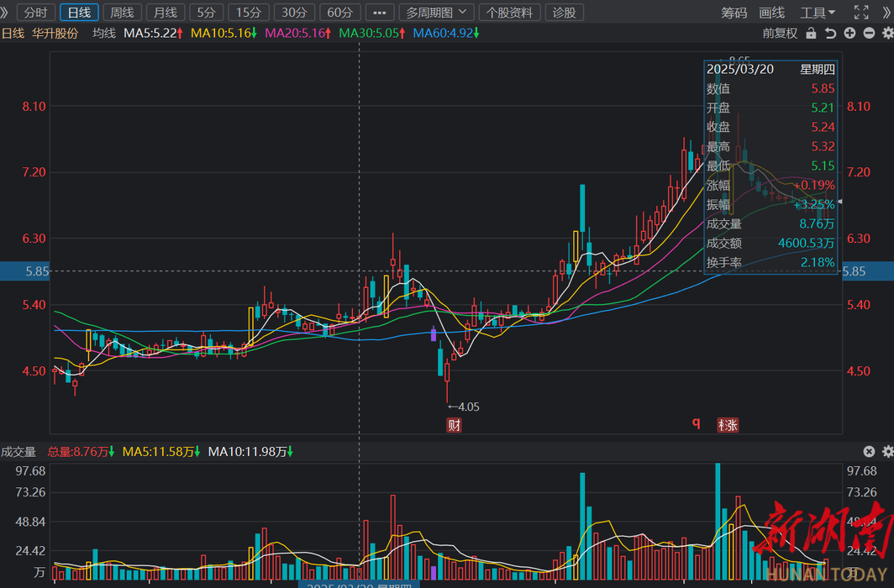Image resolution: width=894 pixels, height=588 pixels.
Task: Toggle fullscreen chart icon
Action: click(861, 12)
